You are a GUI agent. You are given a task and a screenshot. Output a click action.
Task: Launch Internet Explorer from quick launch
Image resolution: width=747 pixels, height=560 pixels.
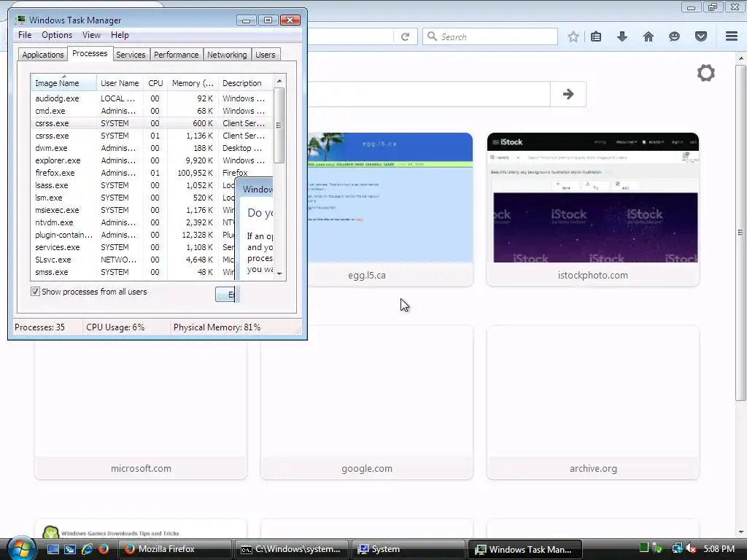coord(87,549)
